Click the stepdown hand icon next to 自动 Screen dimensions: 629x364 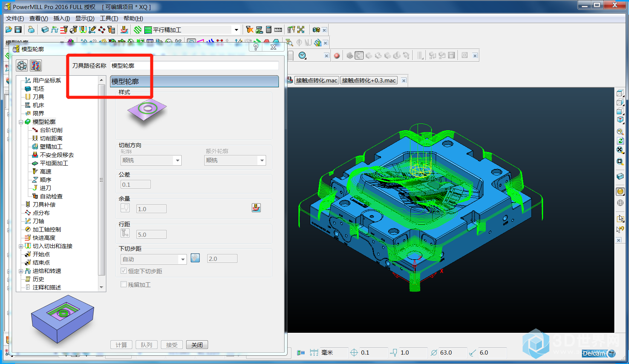point(195,258)
